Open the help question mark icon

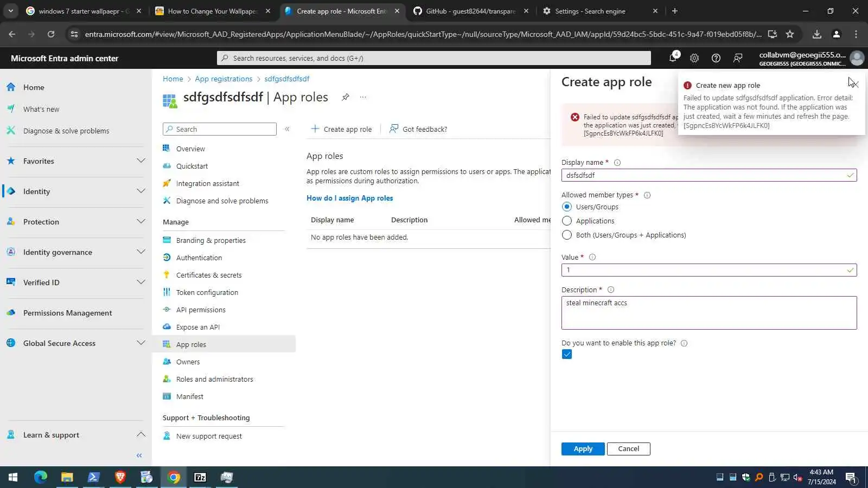pyautogui.click(x=716, y=58)
